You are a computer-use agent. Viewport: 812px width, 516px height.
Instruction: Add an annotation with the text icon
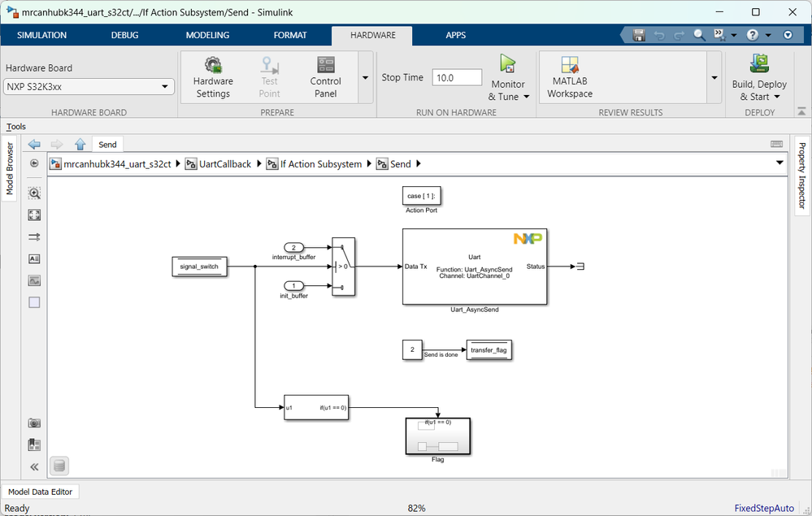[x=34, y=258]
